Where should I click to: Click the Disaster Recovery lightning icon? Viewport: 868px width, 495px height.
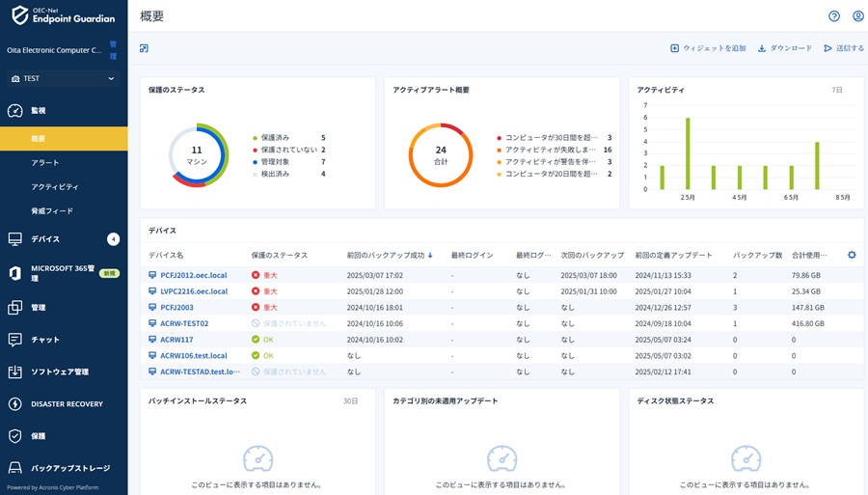coord(14,403)
